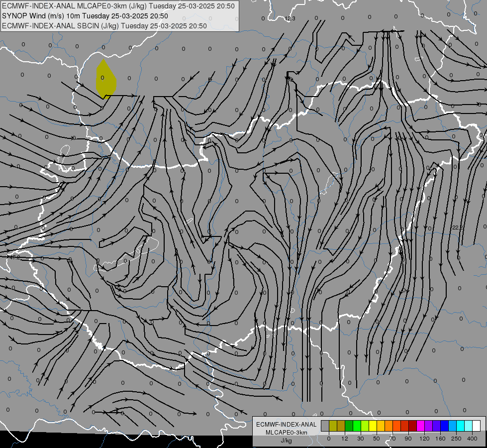Image resolution: width=487 pixels, height=448 pixels.
Task: Click the dark red legend swatch
Action: [413, 426]
